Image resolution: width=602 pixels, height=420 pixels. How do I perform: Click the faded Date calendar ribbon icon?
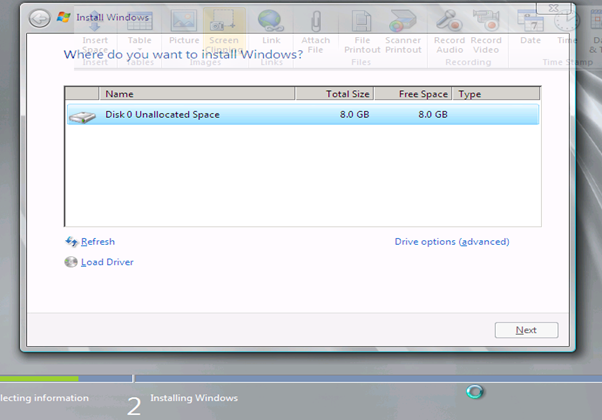(x=530, y=21)
